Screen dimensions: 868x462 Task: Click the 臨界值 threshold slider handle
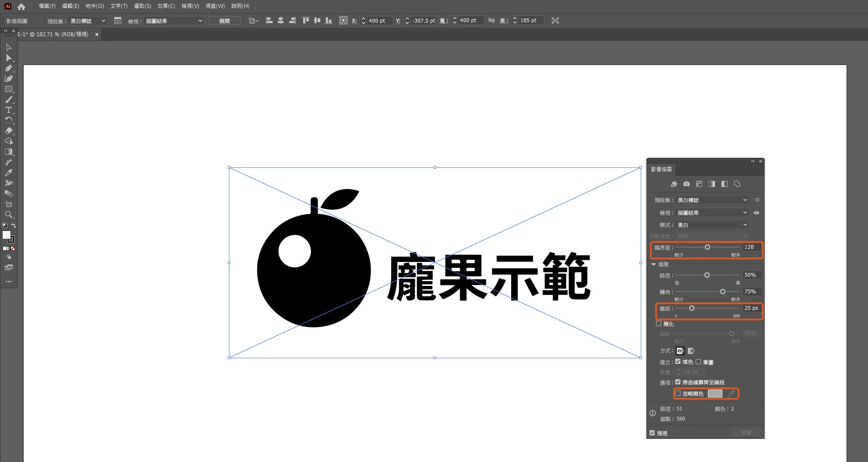click(x=707, y=247)
